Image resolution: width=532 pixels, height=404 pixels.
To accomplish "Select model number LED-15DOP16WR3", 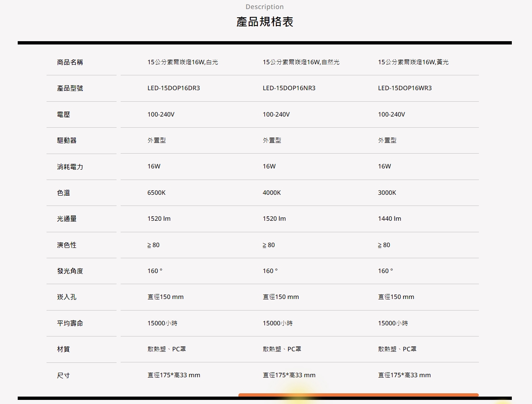I will [x=405, y=88].
